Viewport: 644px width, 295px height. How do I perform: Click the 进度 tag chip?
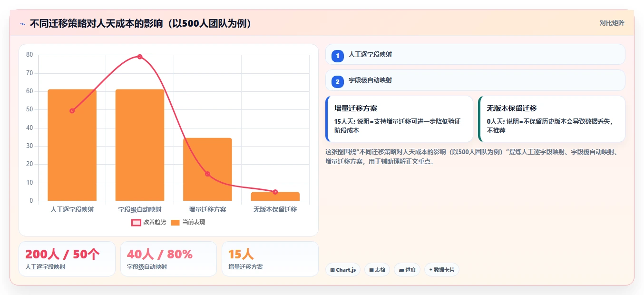click(x=407, y=270)
